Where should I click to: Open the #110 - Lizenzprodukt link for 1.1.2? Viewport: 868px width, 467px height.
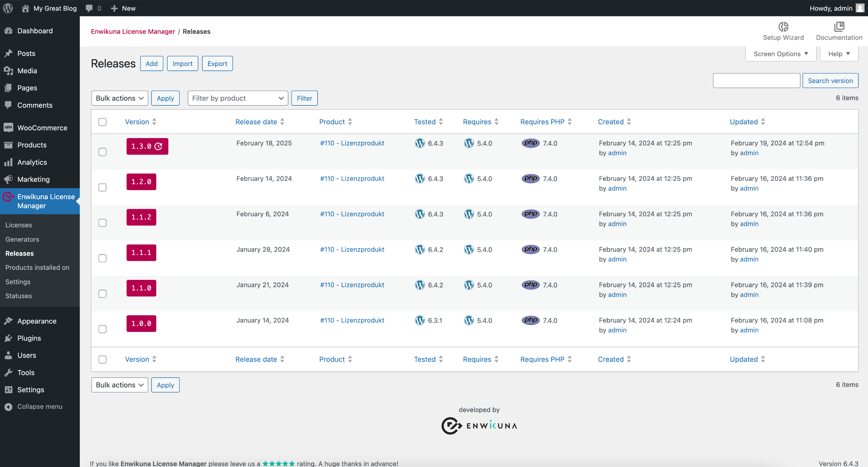352,214
